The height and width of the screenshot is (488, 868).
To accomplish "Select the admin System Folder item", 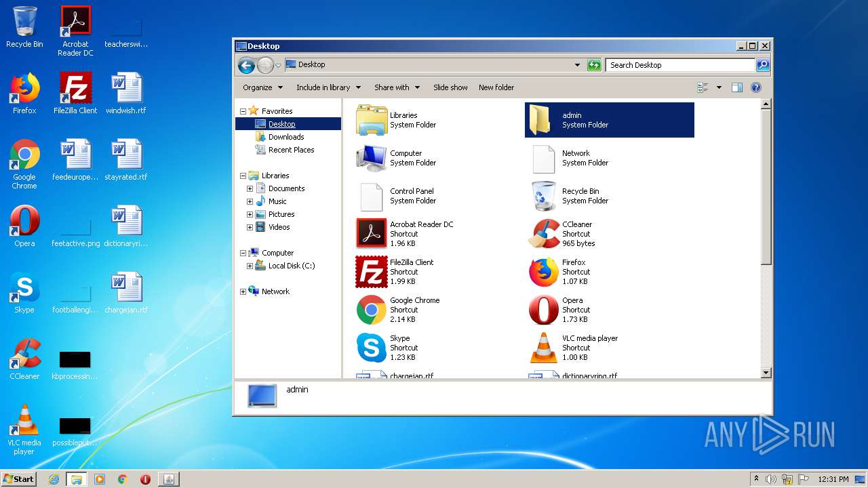I will pyautogui.click(x=609, y=120).
